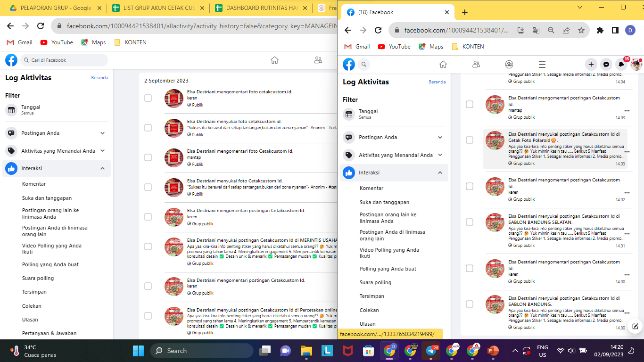
Task: Select 'Komentar' in right window sidebar
Action: [372, 188]
